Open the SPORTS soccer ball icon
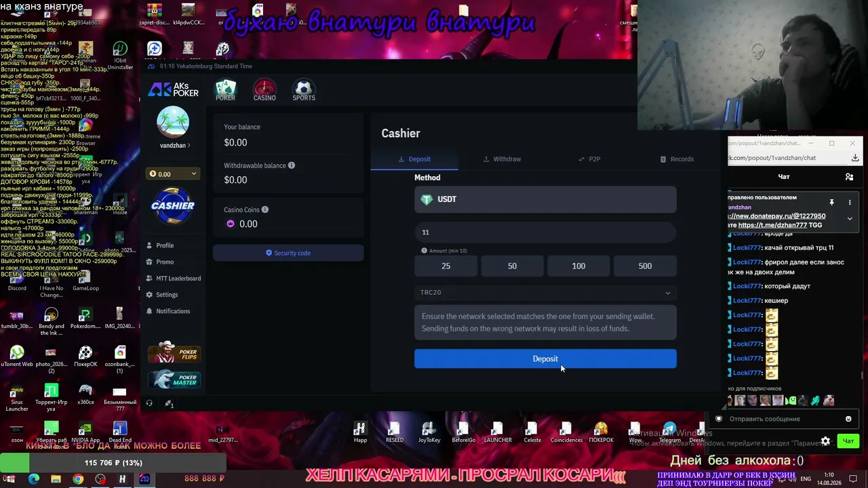 pyautogui.click(x=304, y=91)
